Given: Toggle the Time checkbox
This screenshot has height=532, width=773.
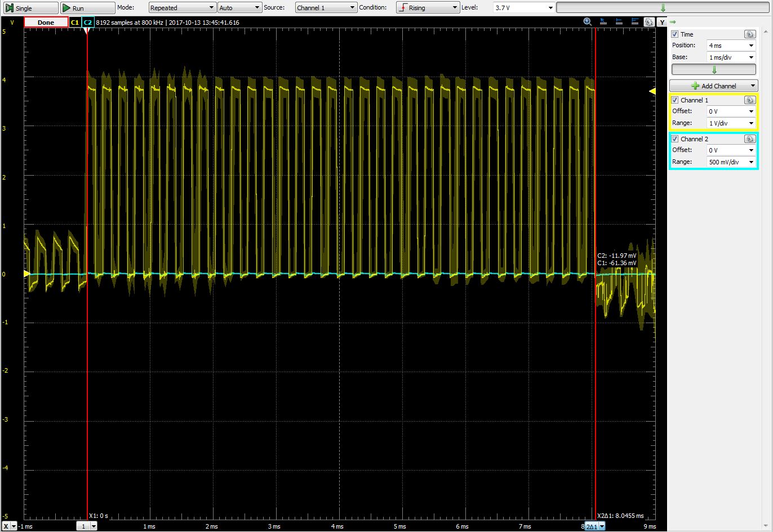Looking at the screenshot, I should [x=675, y=34].
